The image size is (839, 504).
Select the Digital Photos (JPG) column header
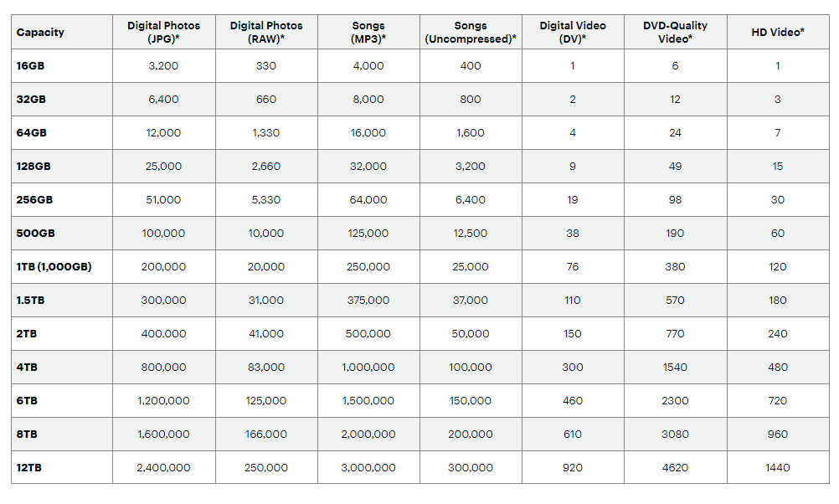pos(164,33)
